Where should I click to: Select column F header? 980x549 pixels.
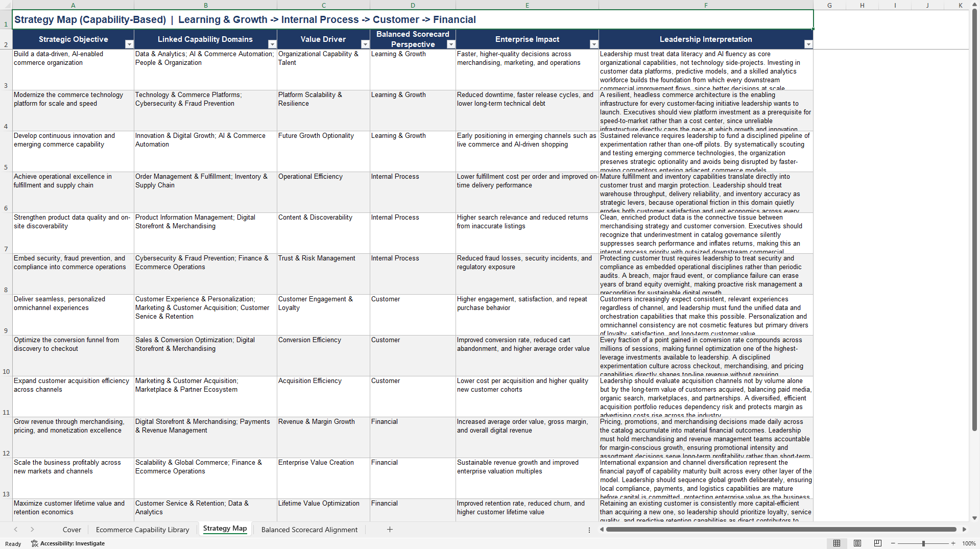[x=706, y=5]
